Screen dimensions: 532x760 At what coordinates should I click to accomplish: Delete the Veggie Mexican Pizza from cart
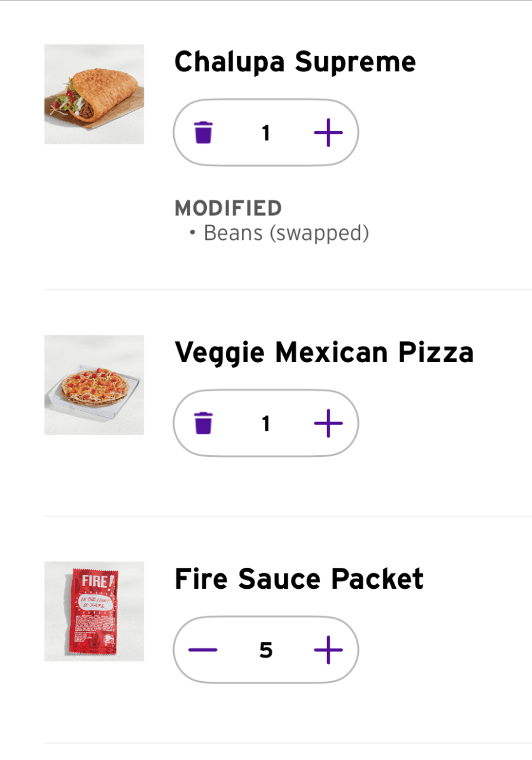coord(203,423)
